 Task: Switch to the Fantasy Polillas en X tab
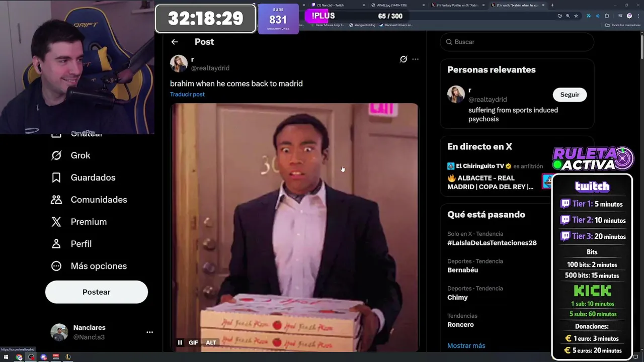[x=459, y=5]
